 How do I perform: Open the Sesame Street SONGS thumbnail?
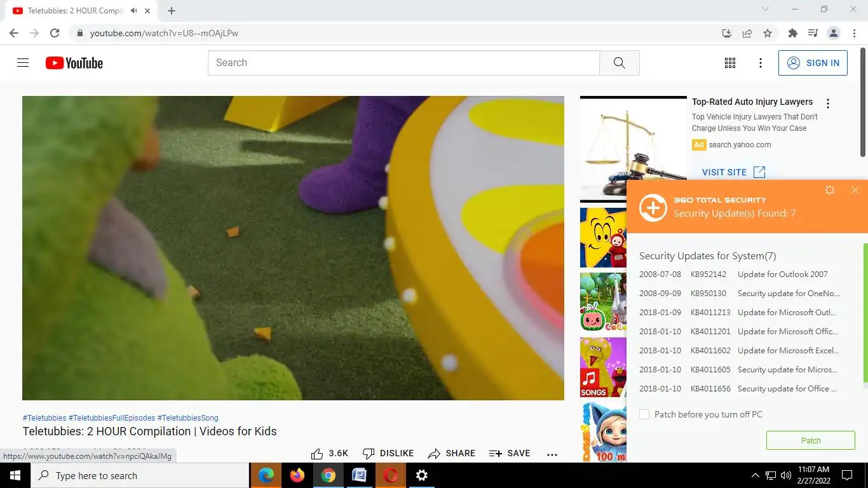tap(603, 367)
